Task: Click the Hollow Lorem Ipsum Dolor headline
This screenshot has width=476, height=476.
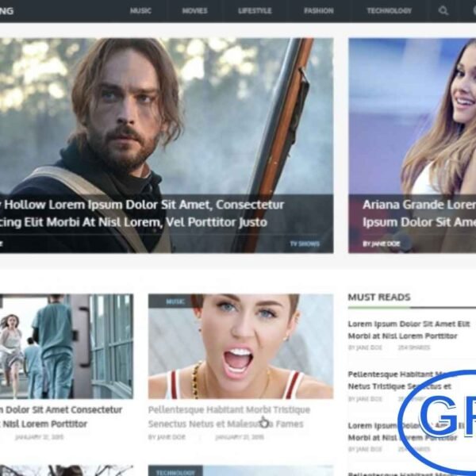Action: 142,213
